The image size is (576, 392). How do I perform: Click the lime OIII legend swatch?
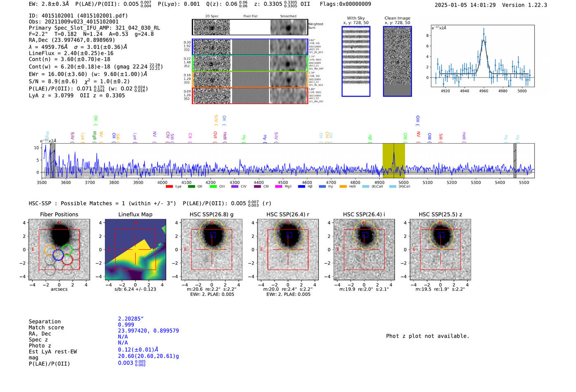click(x=213, y=186)
